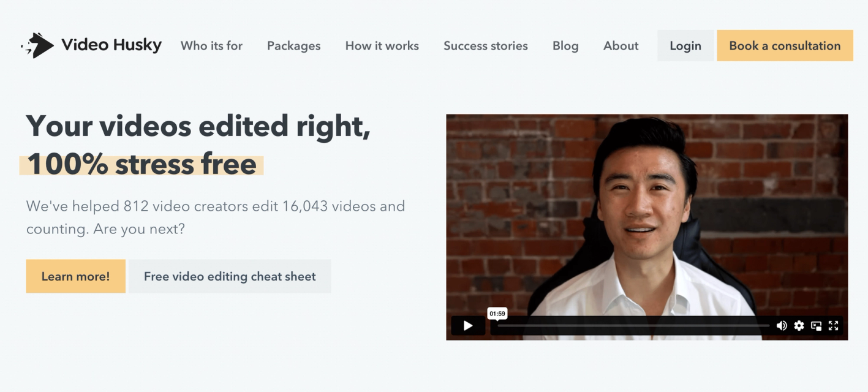Click the Video Husky brand name
Image resolution: width=868 pixels, height=392 pixels.
click(111, 45)
